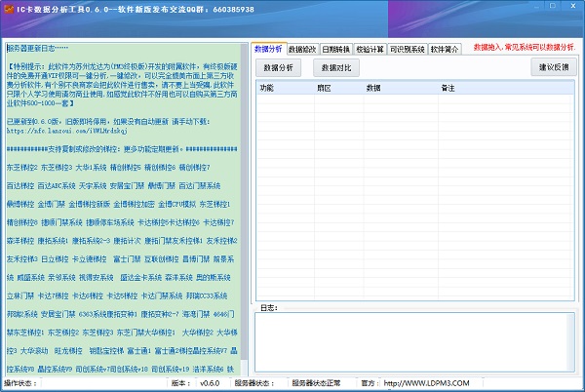The width and height of the screenshot is (585, 392).
Task: Click inside the 日志 log text box
Action: click(x=414, y=342)
